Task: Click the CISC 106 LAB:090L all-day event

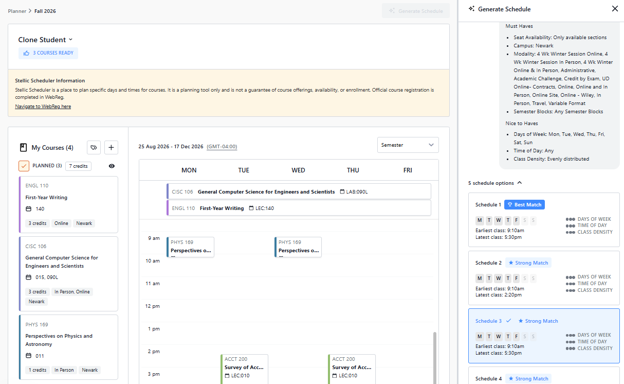Action: click(x=298, y=191)
